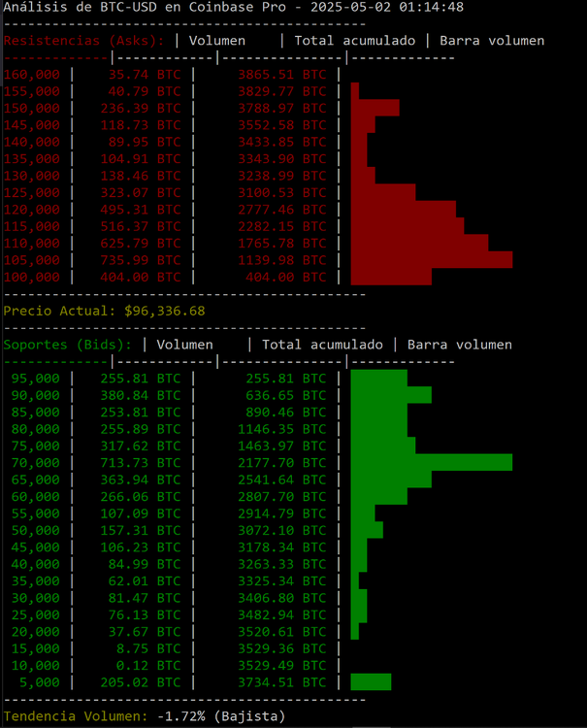Click the red volume bar for 105,000
This screenshot has height=728, width=587.
[x=431, y=259]
